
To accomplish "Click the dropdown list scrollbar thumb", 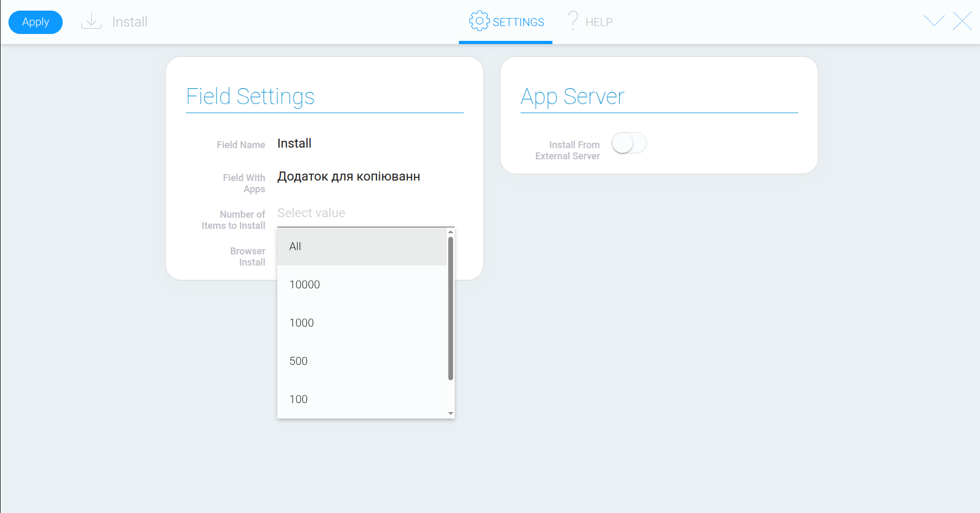I will pos(450,309).
